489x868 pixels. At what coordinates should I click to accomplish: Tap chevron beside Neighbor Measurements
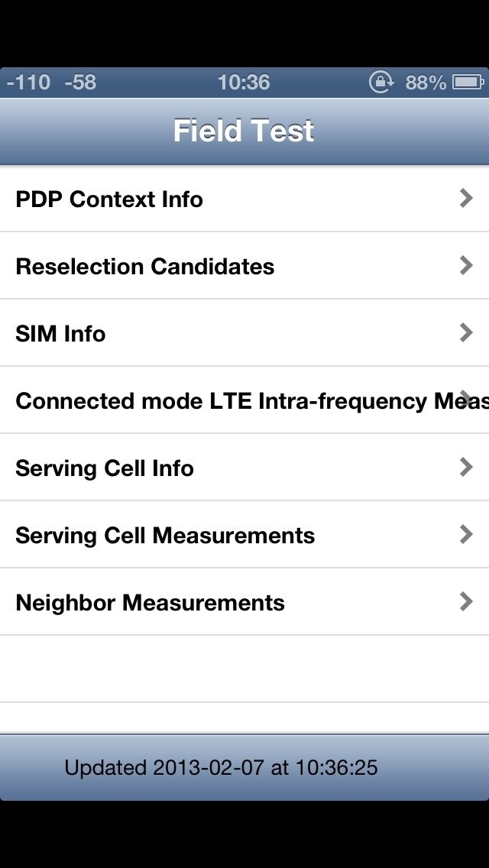point(466,601)
